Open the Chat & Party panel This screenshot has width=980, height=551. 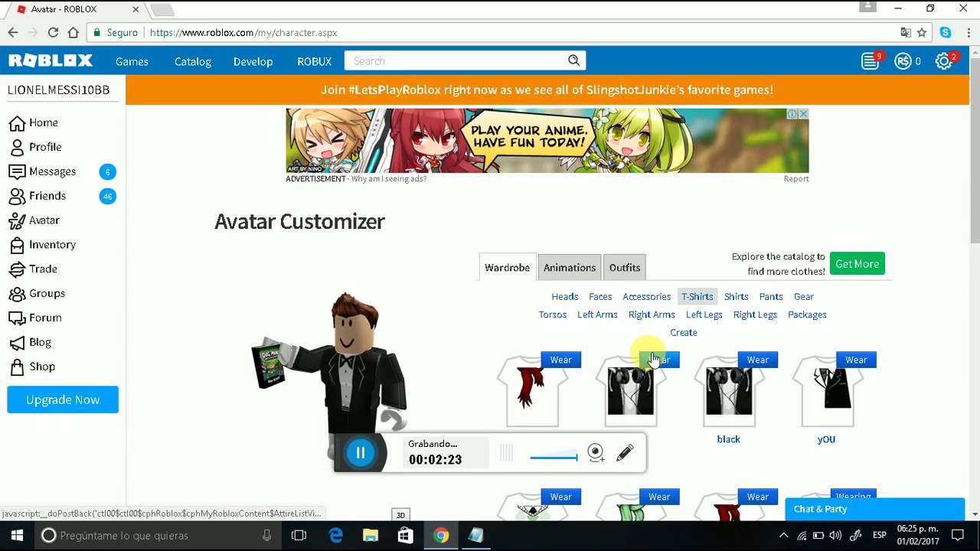pos(874,509)
